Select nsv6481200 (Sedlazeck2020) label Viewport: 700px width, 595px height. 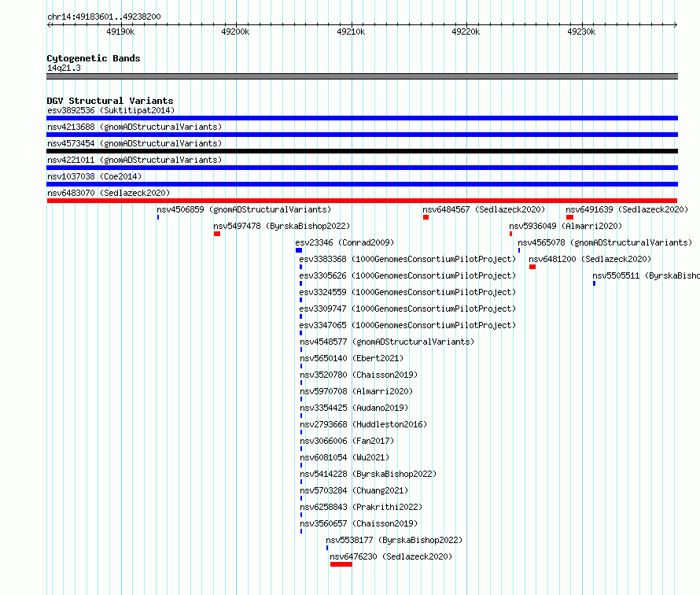(x=590, y=259)
